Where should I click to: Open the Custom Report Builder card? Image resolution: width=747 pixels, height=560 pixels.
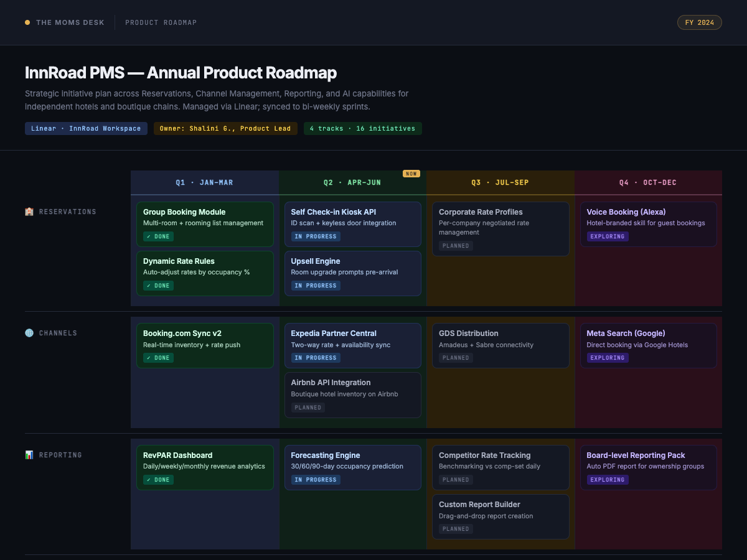(500, 516)
